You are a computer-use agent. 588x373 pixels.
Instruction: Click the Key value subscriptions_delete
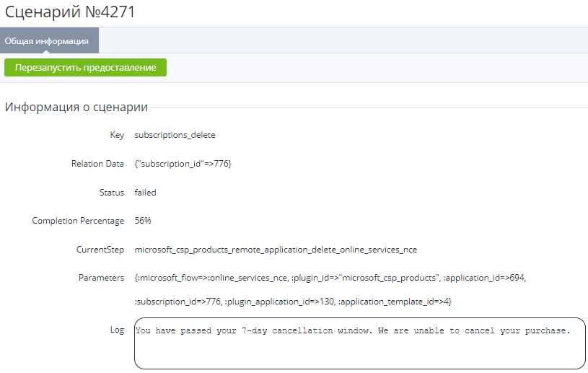(x=175, y=135)
